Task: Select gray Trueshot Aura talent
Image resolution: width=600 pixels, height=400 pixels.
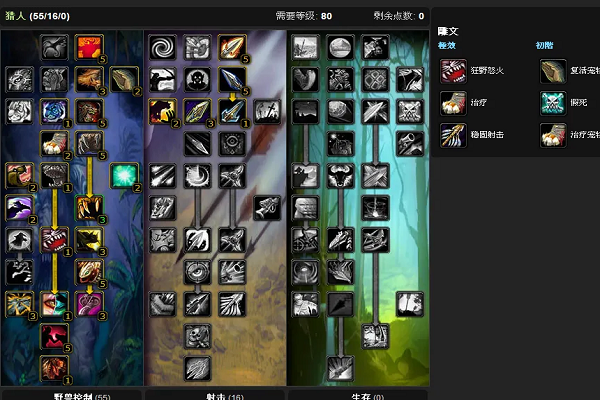Action: (x=197, y=240)
